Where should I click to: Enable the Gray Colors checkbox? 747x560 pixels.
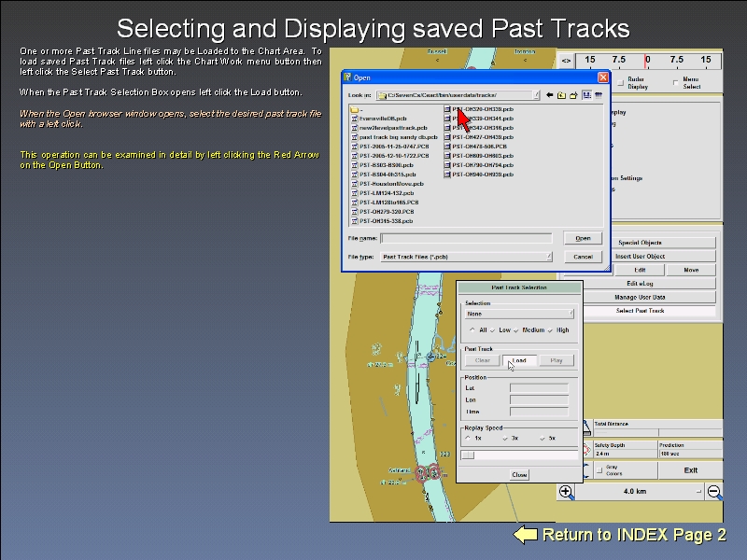(x=599, y=469)
